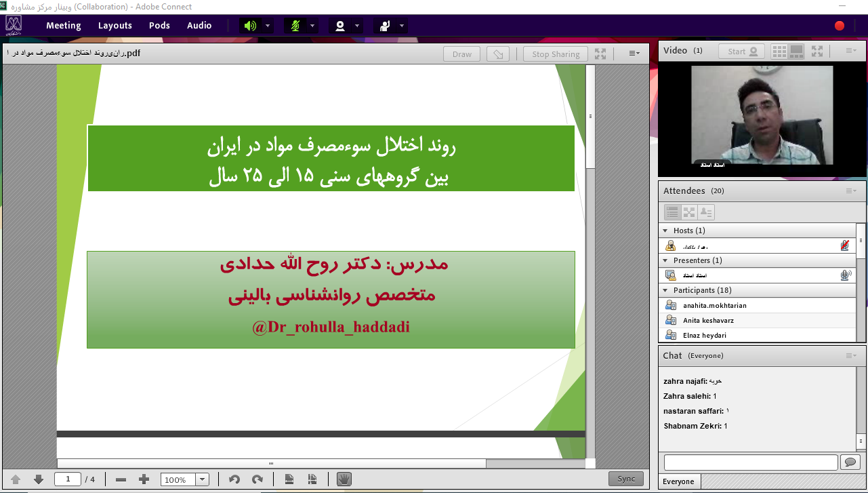The height and width of the screenshot is (493, 868).
Task: Switch video pod to filmstrip layout
Action: pos(796,51)
